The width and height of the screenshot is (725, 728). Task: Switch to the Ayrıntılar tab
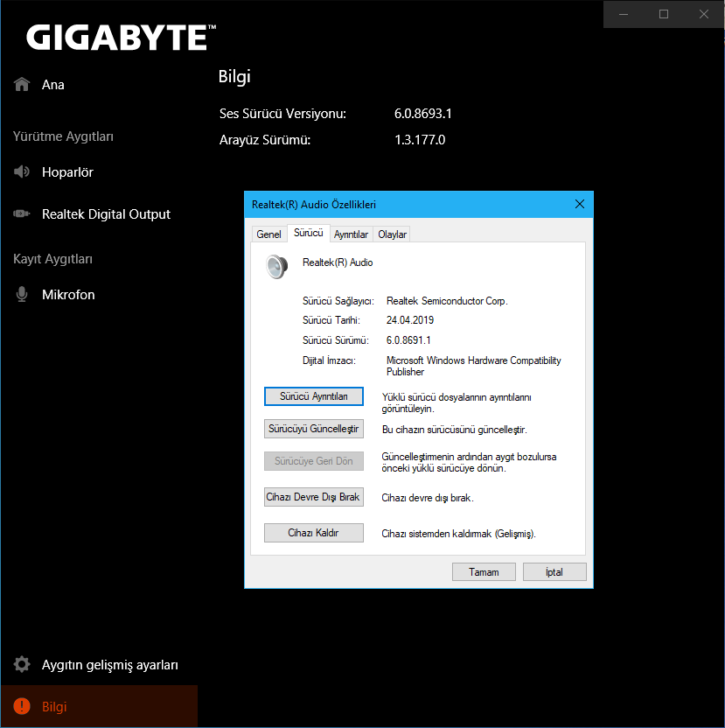pos(351,234)
